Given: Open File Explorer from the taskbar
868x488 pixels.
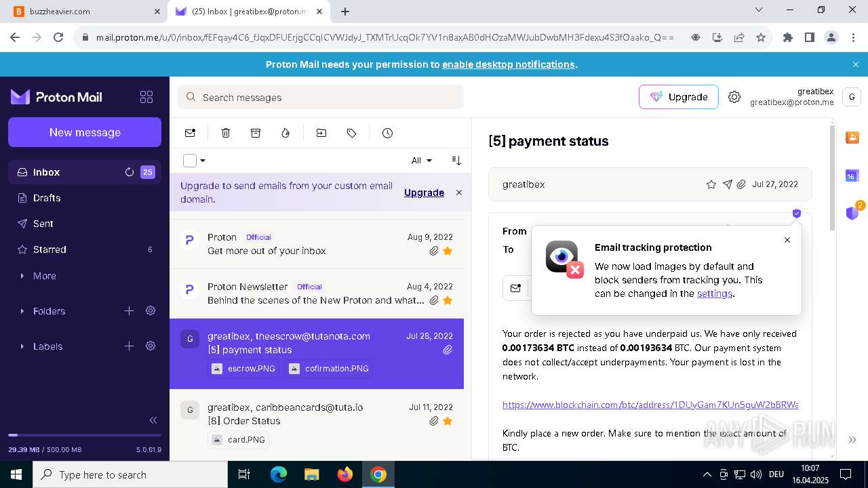Looking at the screenshot, I should tap(312, 474).
